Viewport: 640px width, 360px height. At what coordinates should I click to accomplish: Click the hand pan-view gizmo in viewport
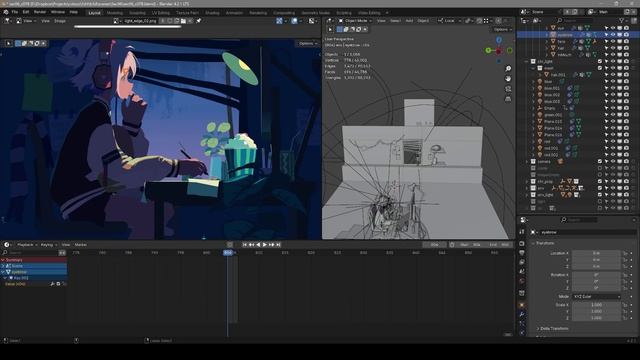508,78
